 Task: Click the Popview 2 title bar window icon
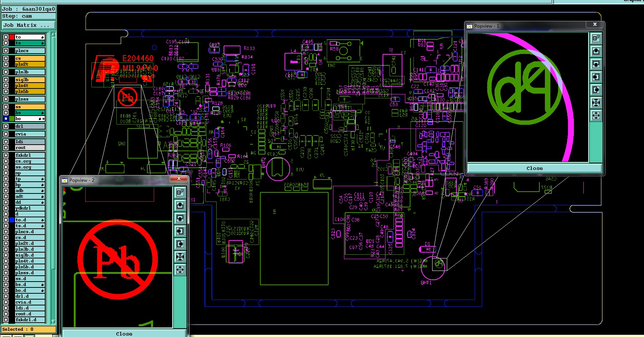[65, 180]
